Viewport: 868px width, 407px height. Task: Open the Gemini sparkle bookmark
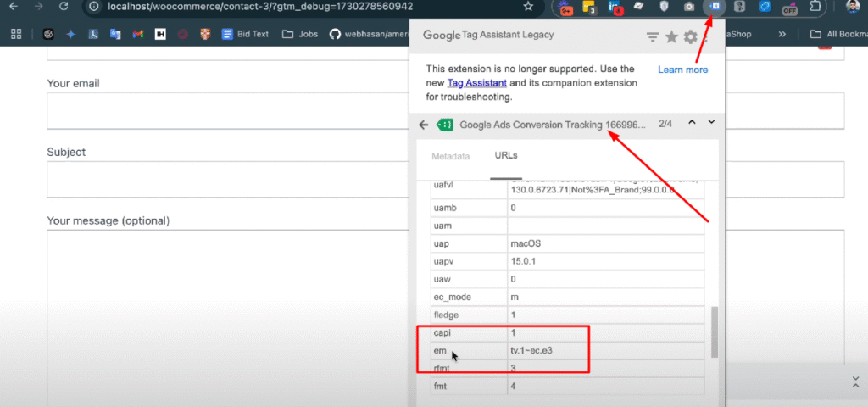click(70, 34)
